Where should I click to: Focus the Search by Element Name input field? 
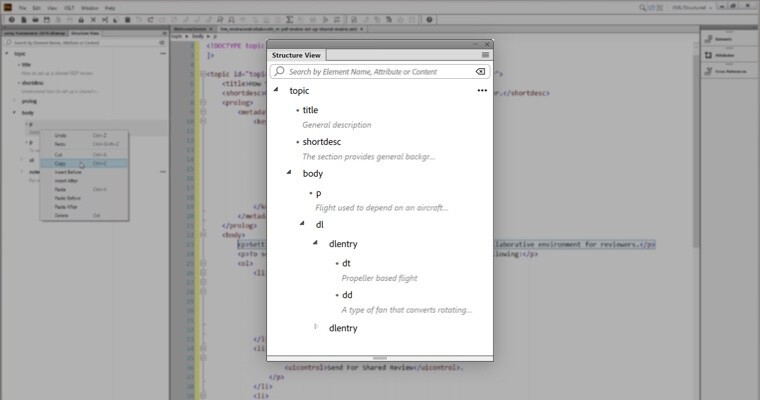pyautogui.click(x=380, y=72)
